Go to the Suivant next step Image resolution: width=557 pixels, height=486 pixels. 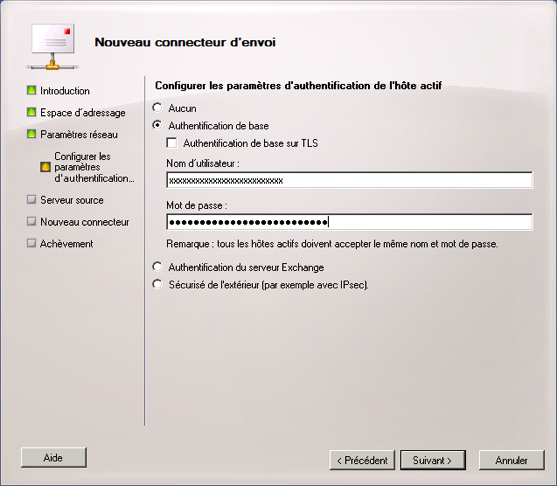pos(433,460)
